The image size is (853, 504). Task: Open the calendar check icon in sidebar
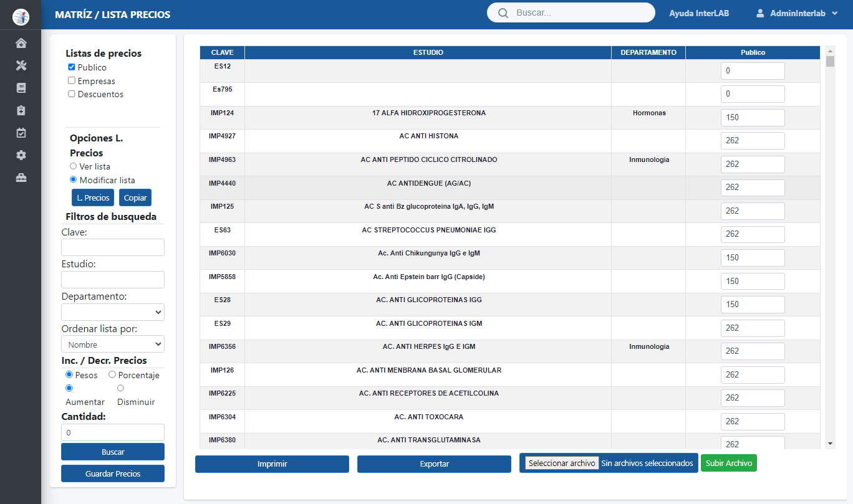pos(21,133)
